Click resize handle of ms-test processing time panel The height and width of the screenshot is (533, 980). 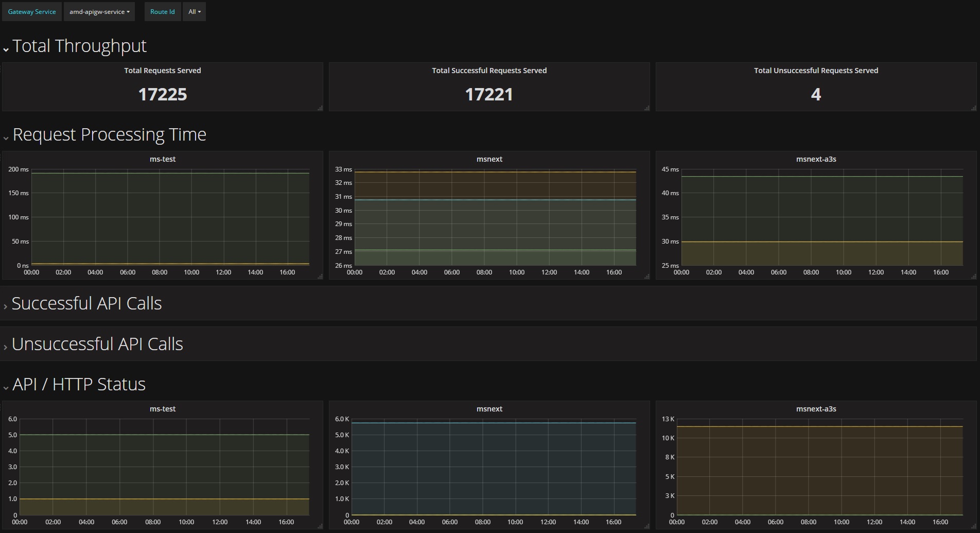[320, 277]
